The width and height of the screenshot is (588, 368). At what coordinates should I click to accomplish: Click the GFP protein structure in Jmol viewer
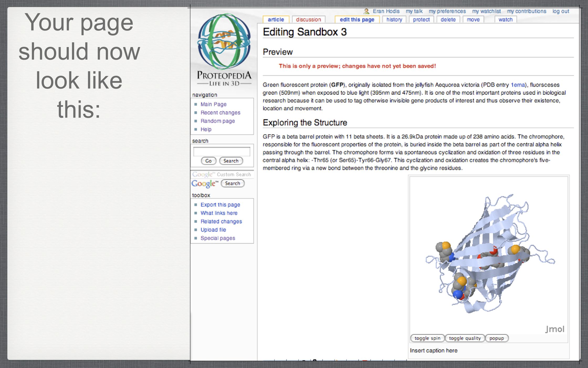tap(490, 254)
